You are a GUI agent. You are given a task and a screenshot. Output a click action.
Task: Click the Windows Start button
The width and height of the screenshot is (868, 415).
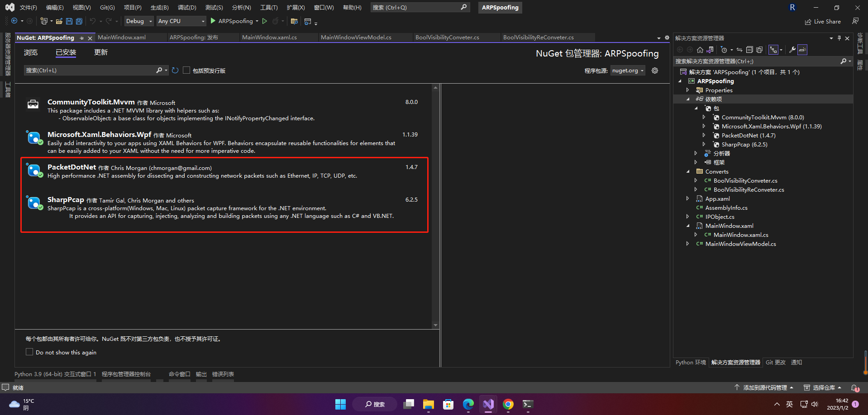click(340, 404)
